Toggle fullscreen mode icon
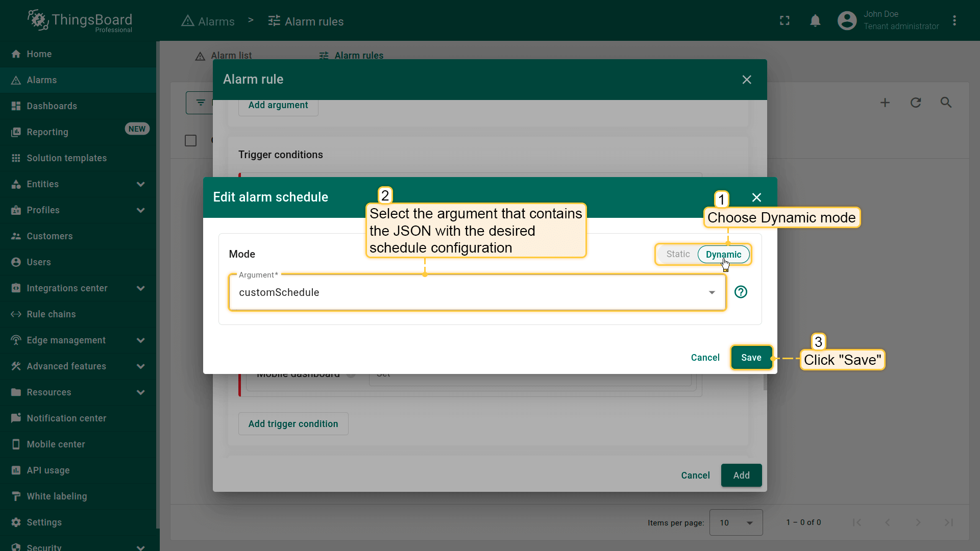 [785, 21]
